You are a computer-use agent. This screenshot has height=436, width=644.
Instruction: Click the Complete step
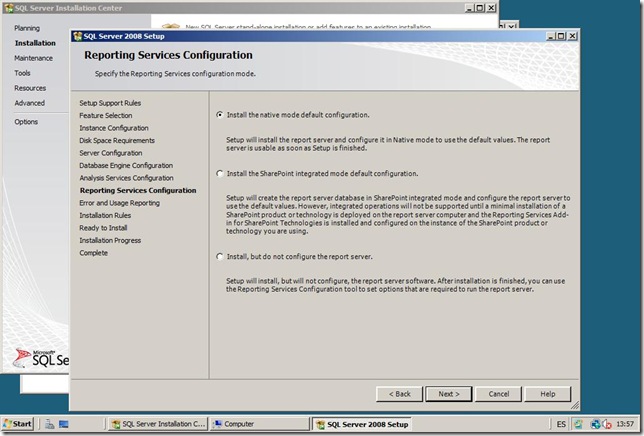coord(94,253)
